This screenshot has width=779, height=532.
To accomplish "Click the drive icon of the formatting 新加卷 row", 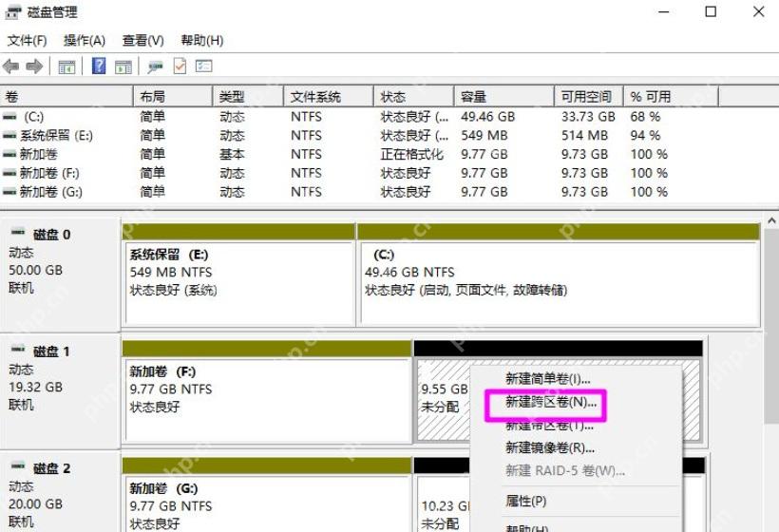I will [x=9, y=155].
